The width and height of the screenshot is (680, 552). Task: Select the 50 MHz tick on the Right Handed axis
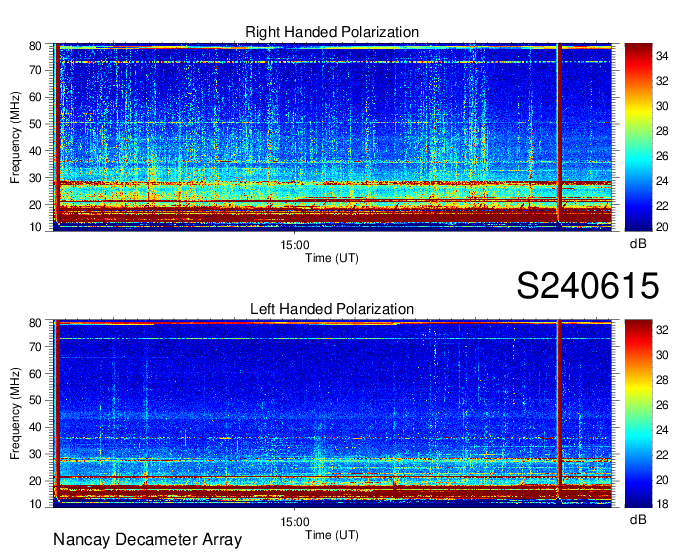tap(36, 124)
